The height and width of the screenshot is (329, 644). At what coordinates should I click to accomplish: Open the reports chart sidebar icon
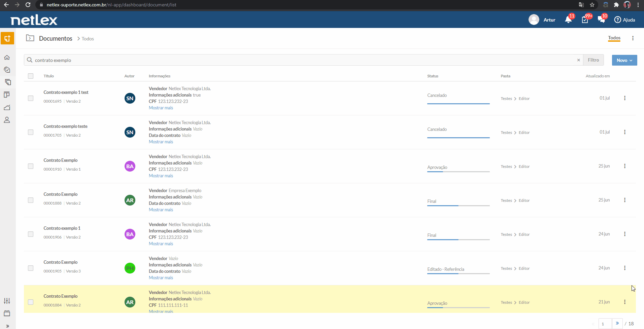tap(7, 107)
